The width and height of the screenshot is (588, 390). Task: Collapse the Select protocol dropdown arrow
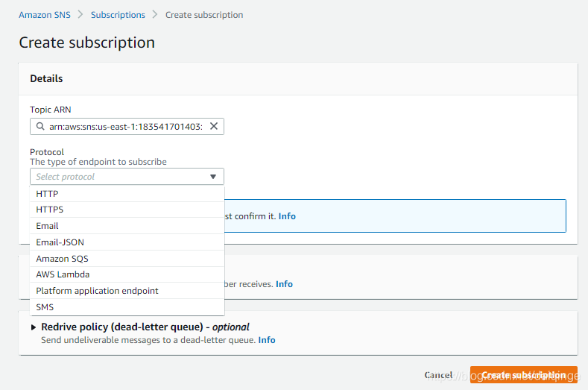[x=213, y=177]
